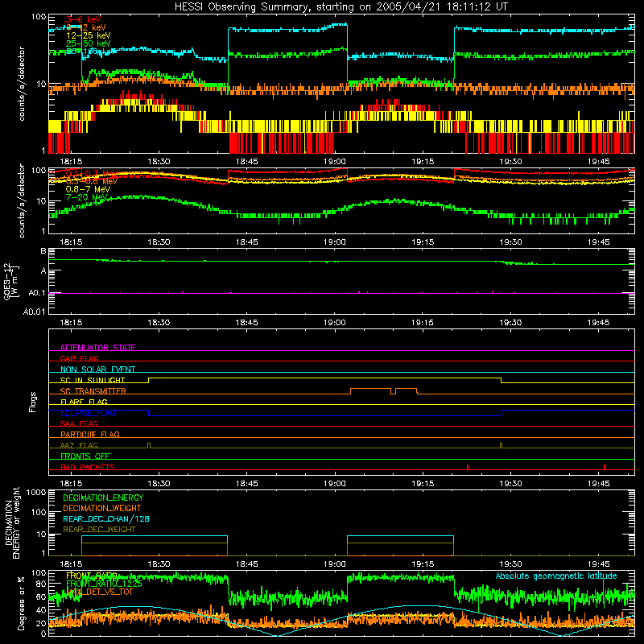Click the 0.8-7 MeV legend label
This screenshot has height=644, width=644.
pyautogui.click(x=88, y=189)
